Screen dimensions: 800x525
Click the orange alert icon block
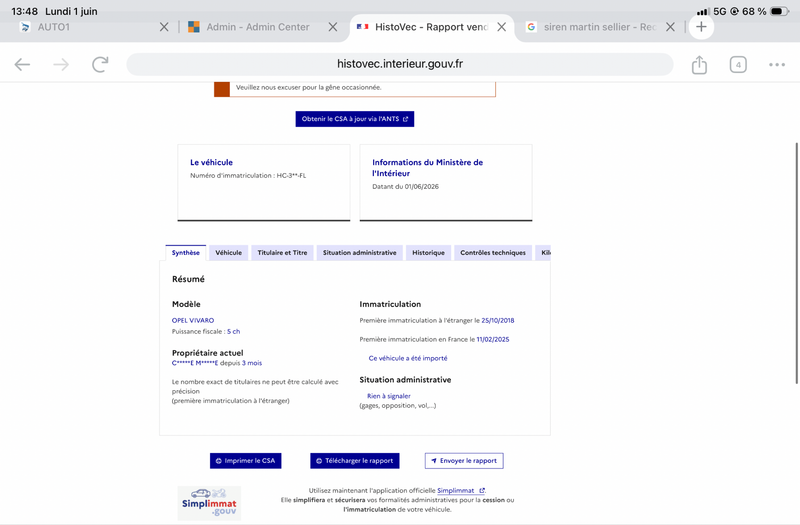click(x=221, y=89)
